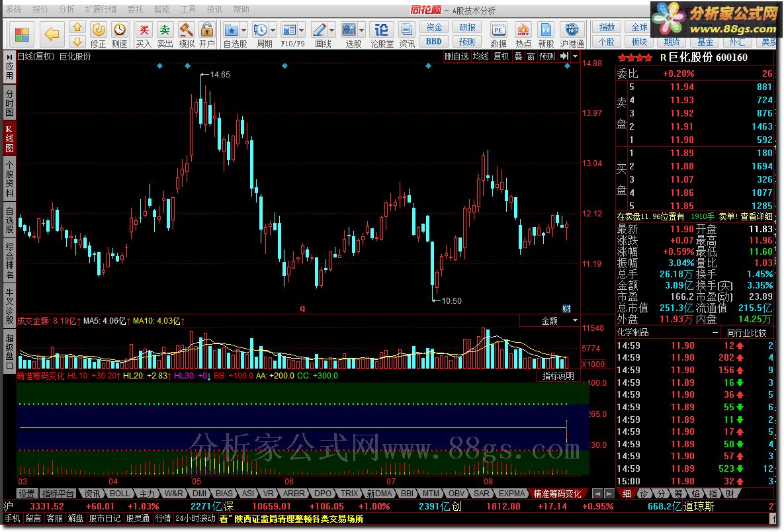Collapse the 化学制品 industry panel
Viewport: 784px width, 532px height.
(x=715, y=332)
